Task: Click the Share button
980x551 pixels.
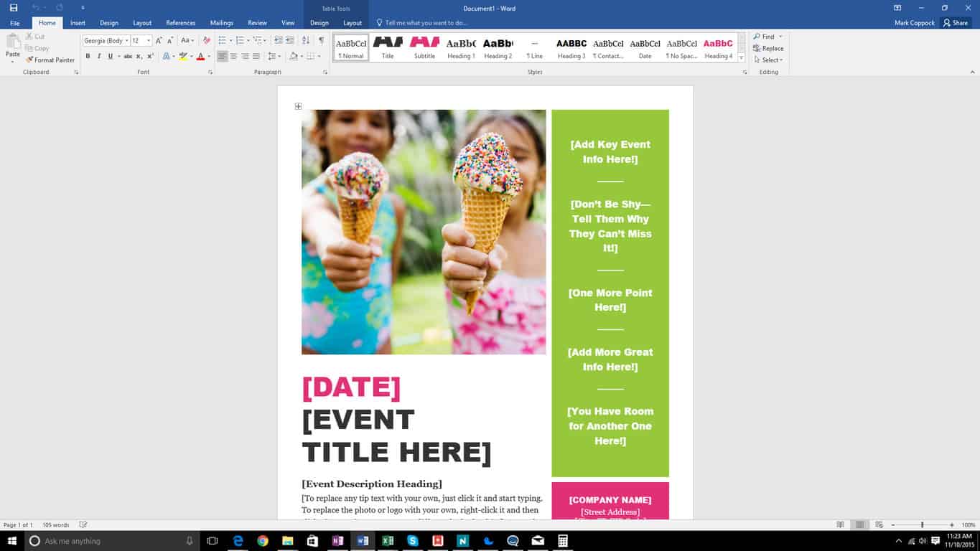Action: 956,23
